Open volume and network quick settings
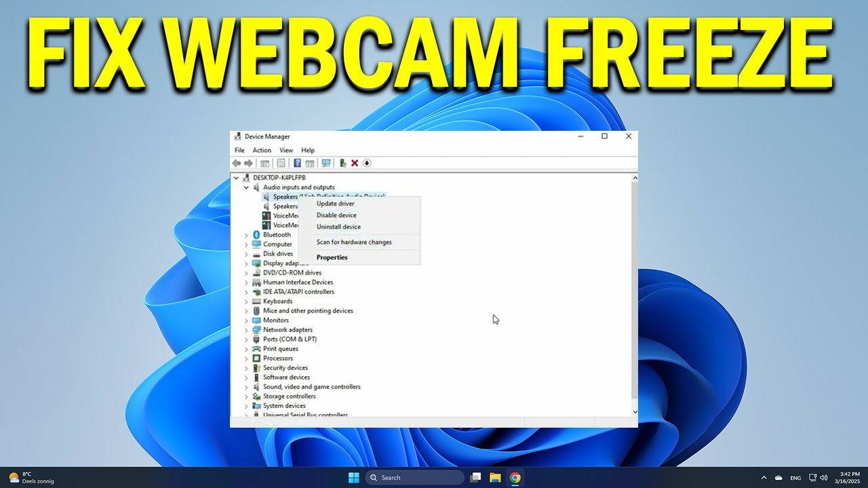Image resolution: width=868 pixels, height=488 pixels. click(818, 478)
